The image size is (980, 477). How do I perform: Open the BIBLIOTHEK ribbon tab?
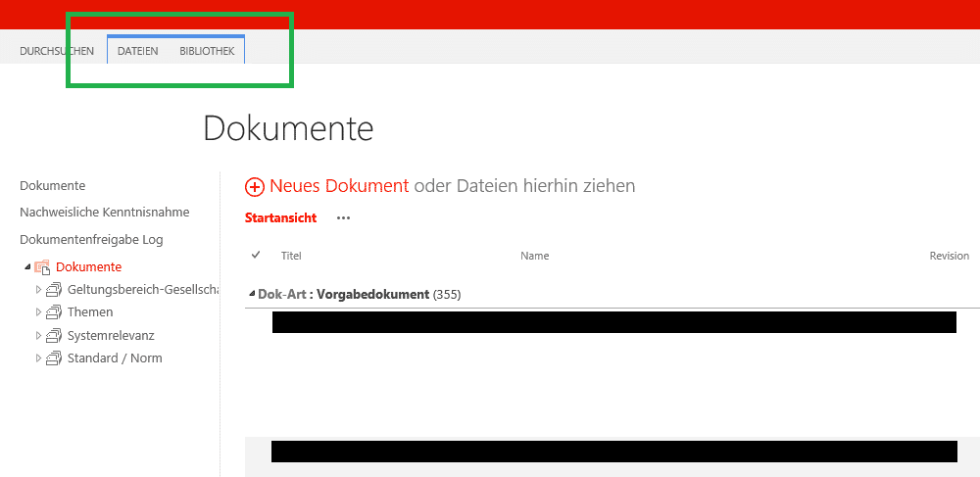click(207, 51)
